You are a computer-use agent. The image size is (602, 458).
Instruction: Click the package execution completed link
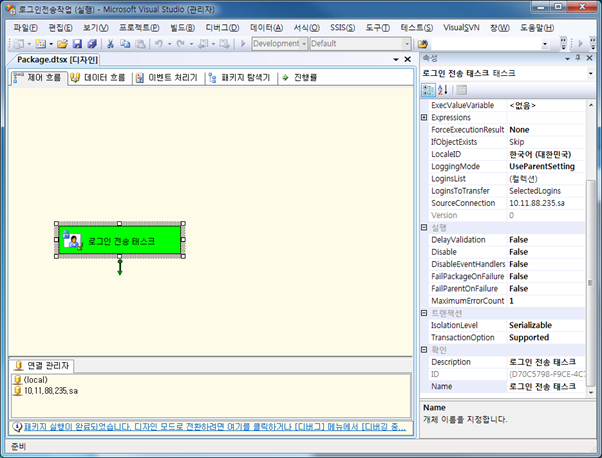[x=215, y=427]
